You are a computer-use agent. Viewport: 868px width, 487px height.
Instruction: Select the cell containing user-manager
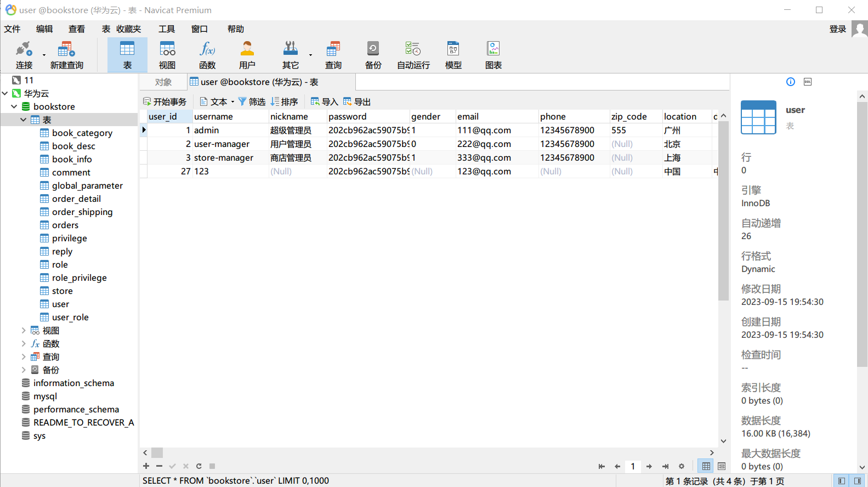[x=231, y=144]
